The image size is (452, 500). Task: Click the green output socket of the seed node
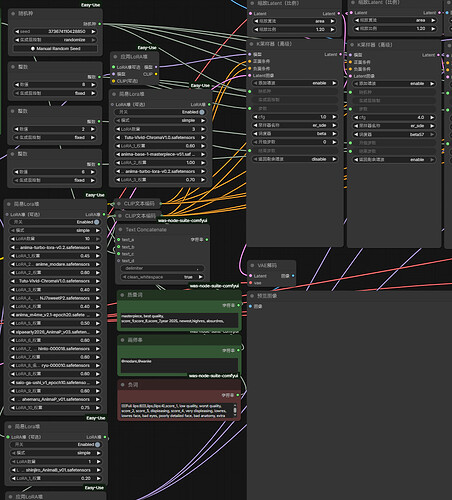pyautogui.click(x=100, y=24)
